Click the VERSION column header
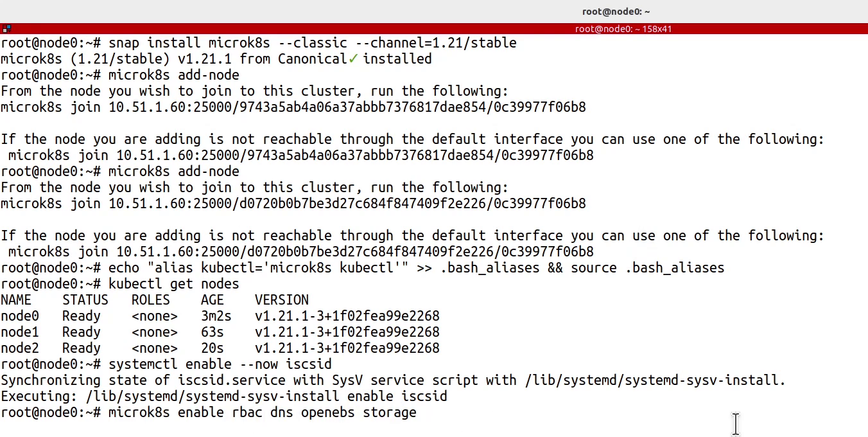 282,300
